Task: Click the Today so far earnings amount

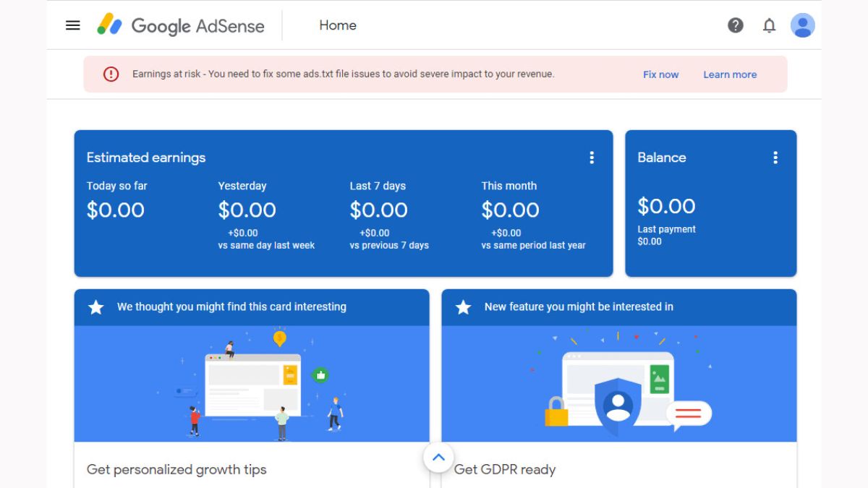Action: pos(116,210)
